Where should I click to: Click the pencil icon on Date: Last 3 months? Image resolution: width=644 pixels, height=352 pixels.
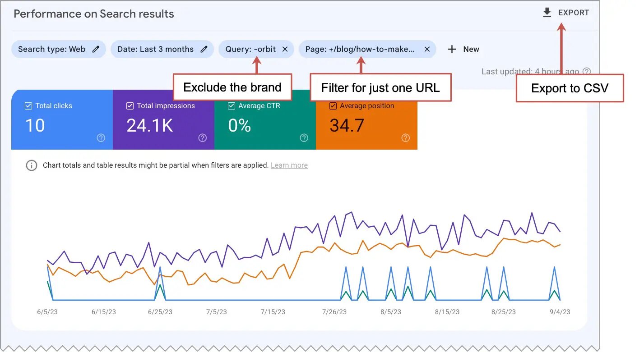(x=204, y=49)
